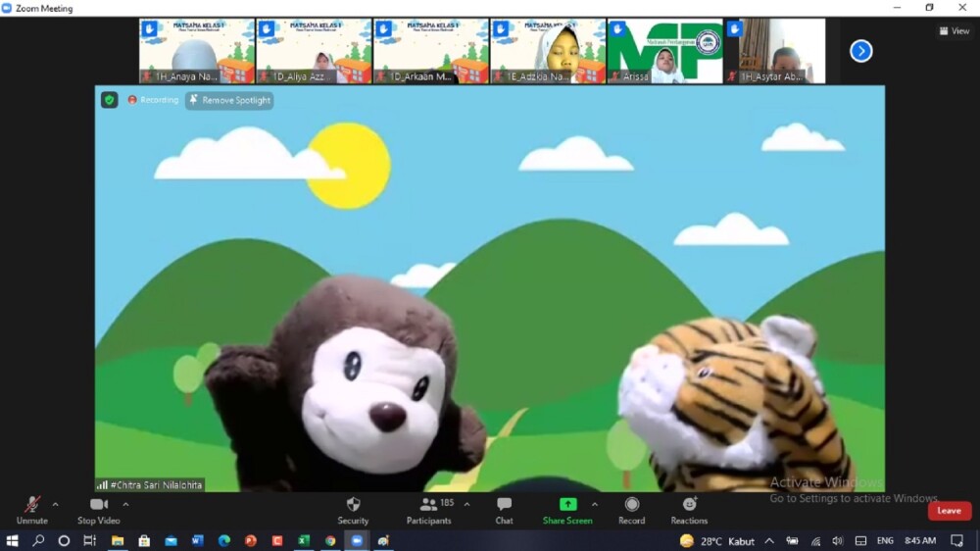Open Word from taskbar
Image resolution: width=980 pixels, height=551 pixels.
[x=198, y=540]
